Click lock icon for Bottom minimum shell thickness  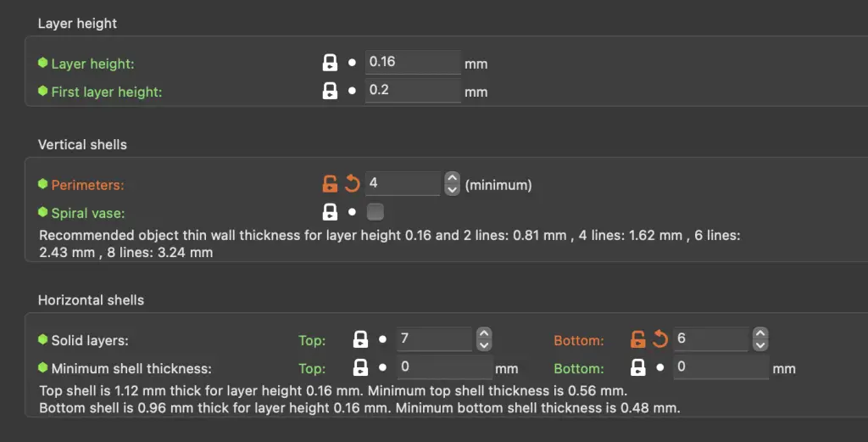click(638, 367)
